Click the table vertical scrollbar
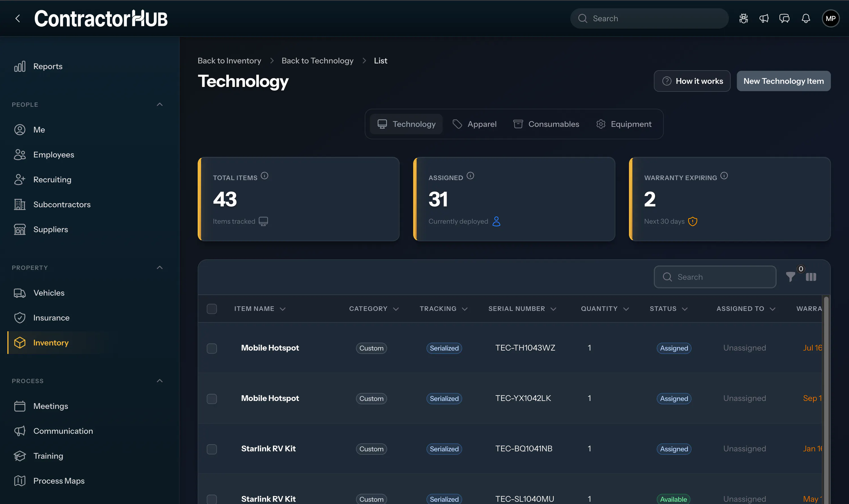The width and height of the screenshot is (849, 504). pos(826,400)
